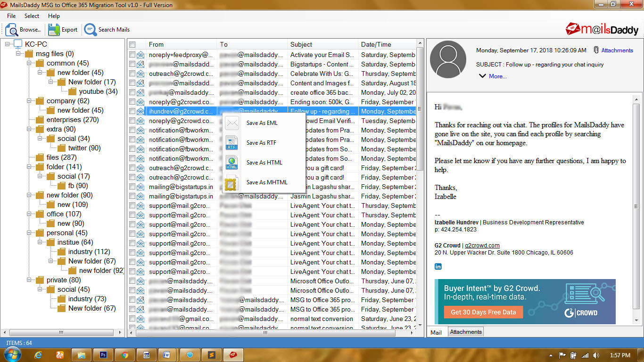644x362 pixels.
Task: Click the industry (112) folder icon
Action: pyautogui.click(x=62, y=252)
